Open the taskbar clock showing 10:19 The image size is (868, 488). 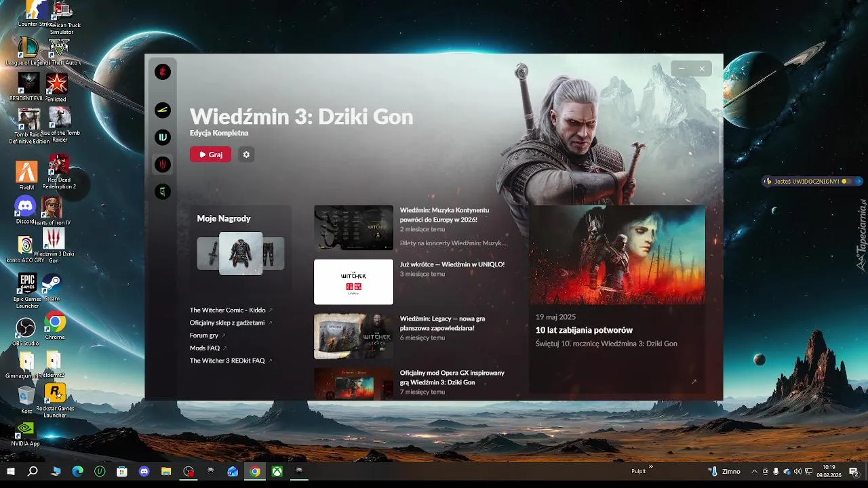click(829, 472)
